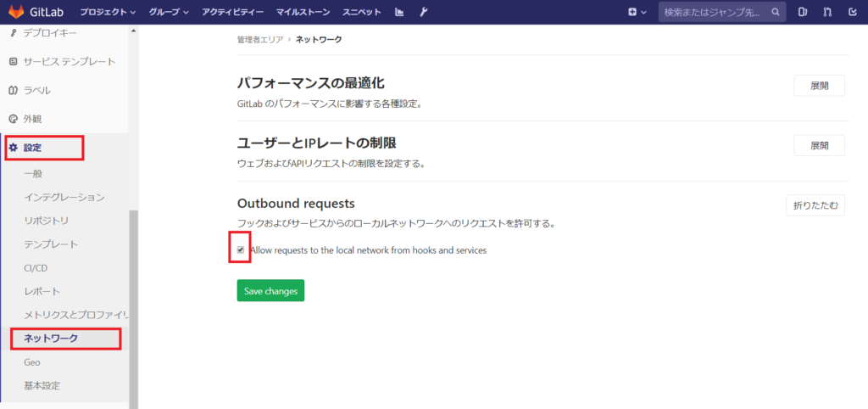Open admin area wrench icon
The image size is (868, 409).
point(424,12)
